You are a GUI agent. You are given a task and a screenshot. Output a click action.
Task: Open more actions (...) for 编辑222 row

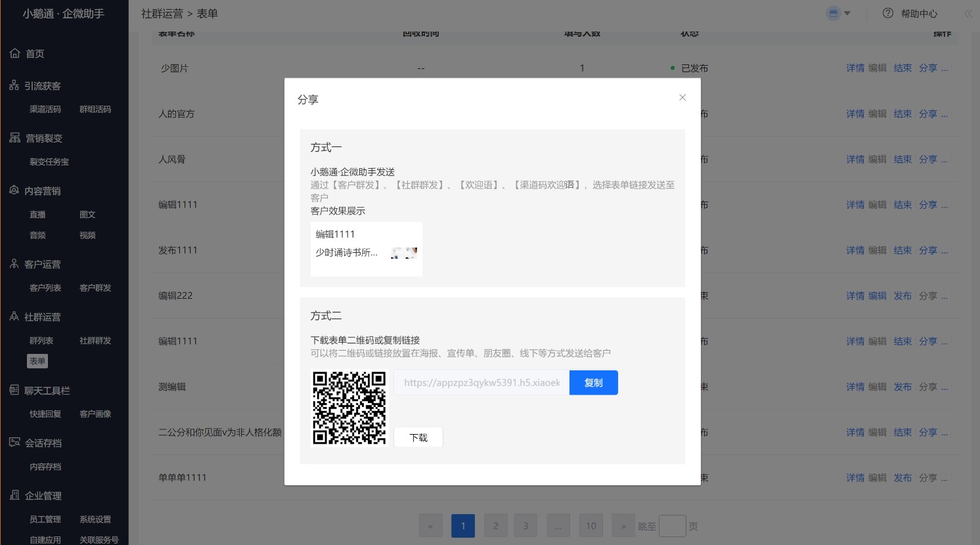(945, 296)
